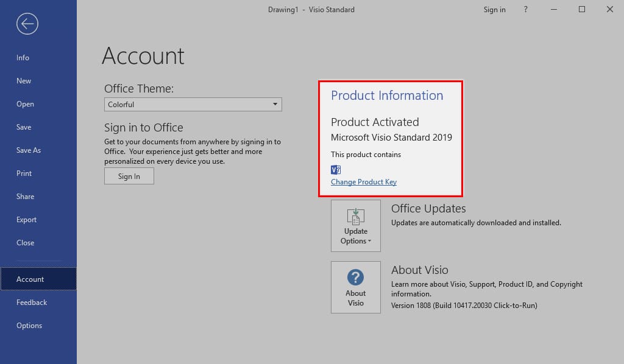Choose Save As from the sidebar
The width and height of the screenshot is (624, 364).
38,150
